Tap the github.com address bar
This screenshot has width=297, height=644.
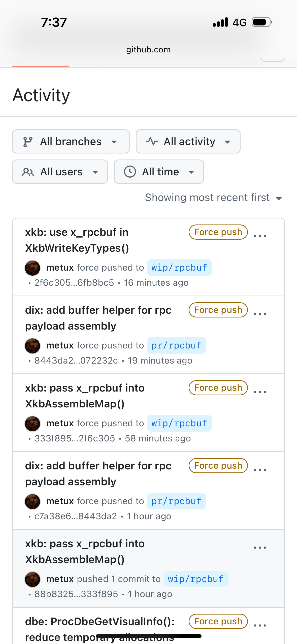click(148, 50)
